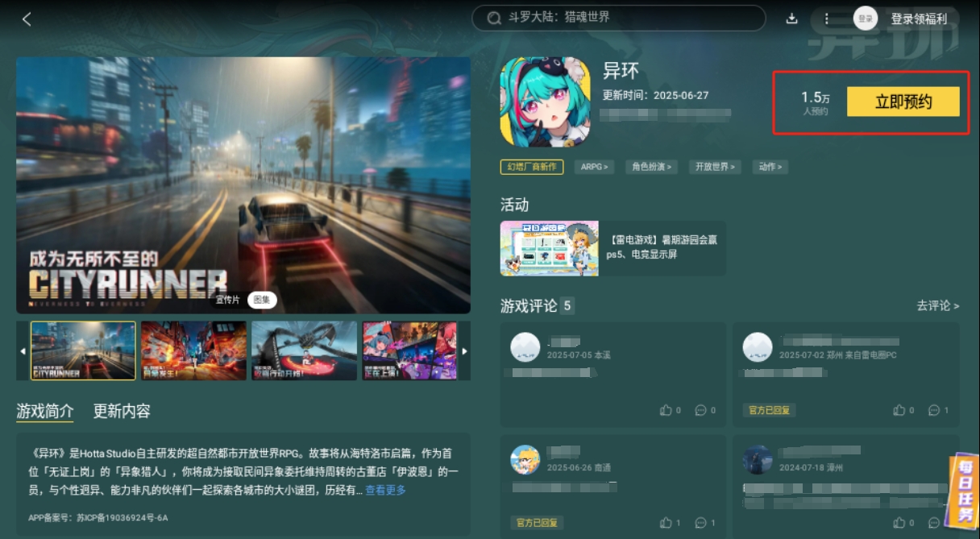This screenshot has width=980, height=539.
Task: Click the 官方已回复 badge on 南通 review
Action: [537, 523]
